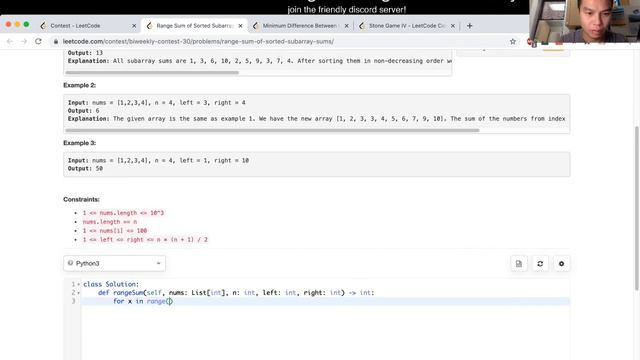
Task: Click the Example 2 horizontal scrollbar
Action: tap(272, 131)
